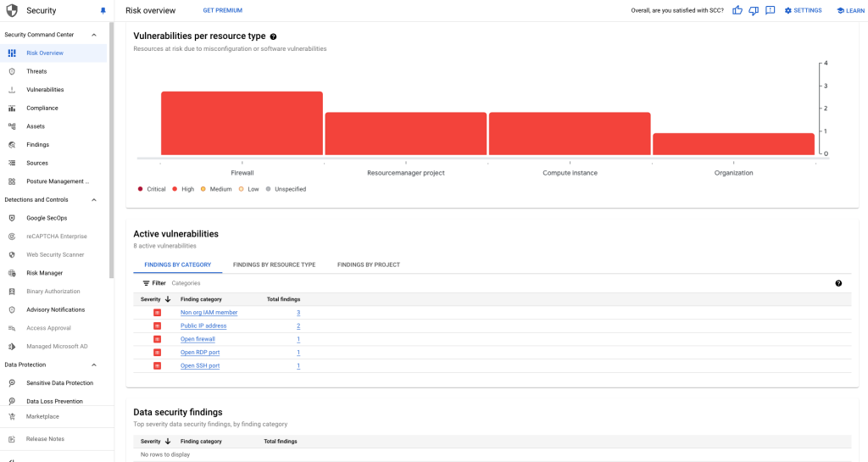Viewport: 868px width, 462px height.
Task: Open the Public IP address finding
Action: point(203,326)
